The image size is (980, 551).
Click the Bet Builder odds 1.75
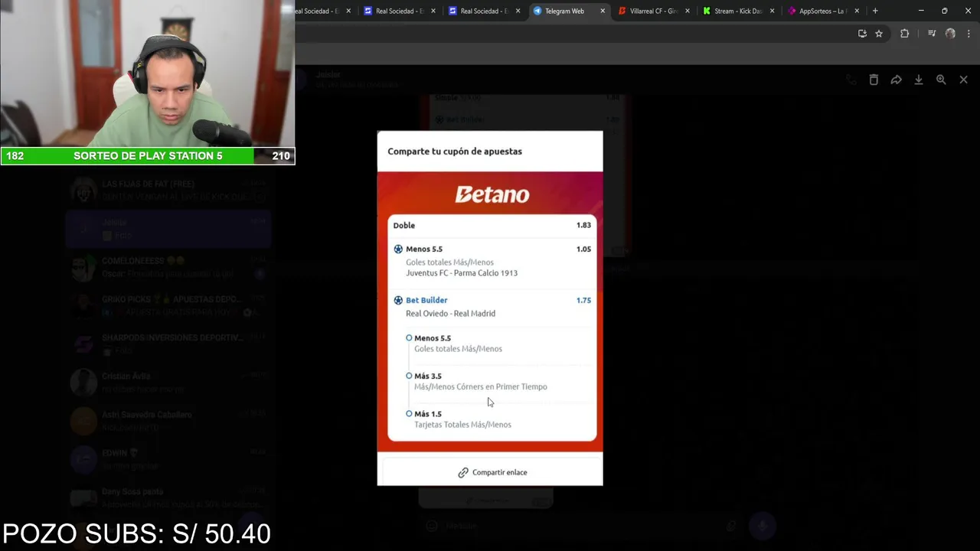tap(583, 300)
